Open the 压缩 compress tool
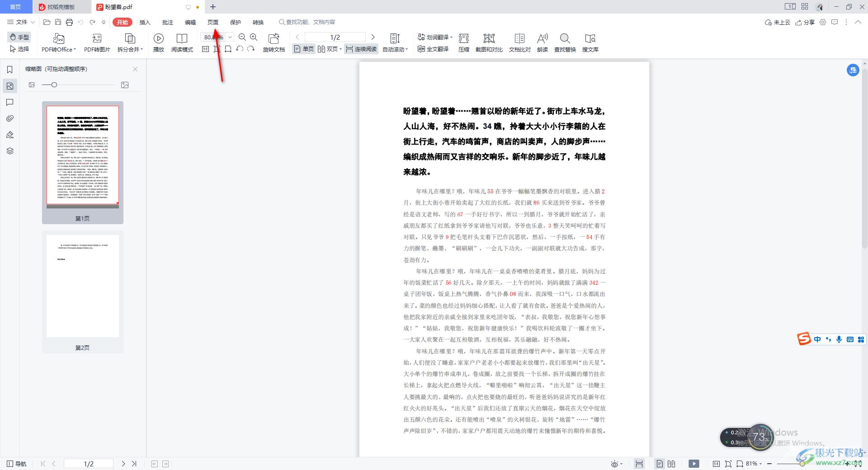The width and height of the screenshot is (868, 470). [464, 43]
